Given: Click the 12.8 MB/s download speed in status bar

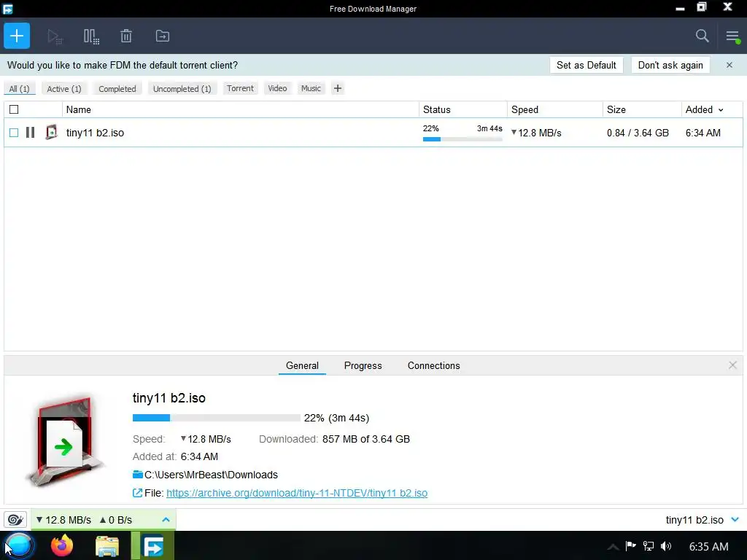Looking at the screenshot, I should click(63, 519).
